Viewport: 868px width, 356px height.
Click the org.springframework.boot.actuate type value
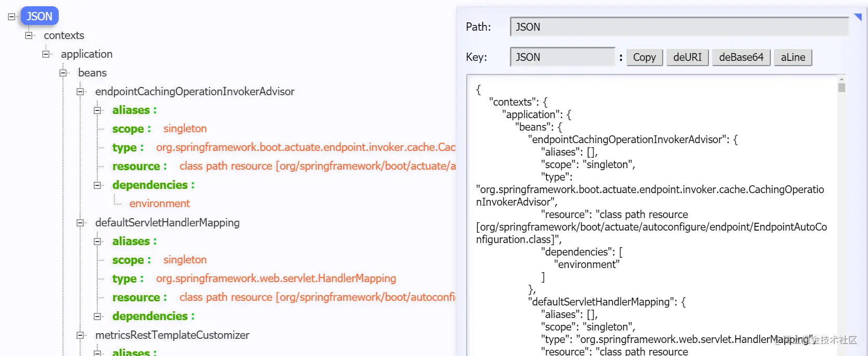pos(306,147)
